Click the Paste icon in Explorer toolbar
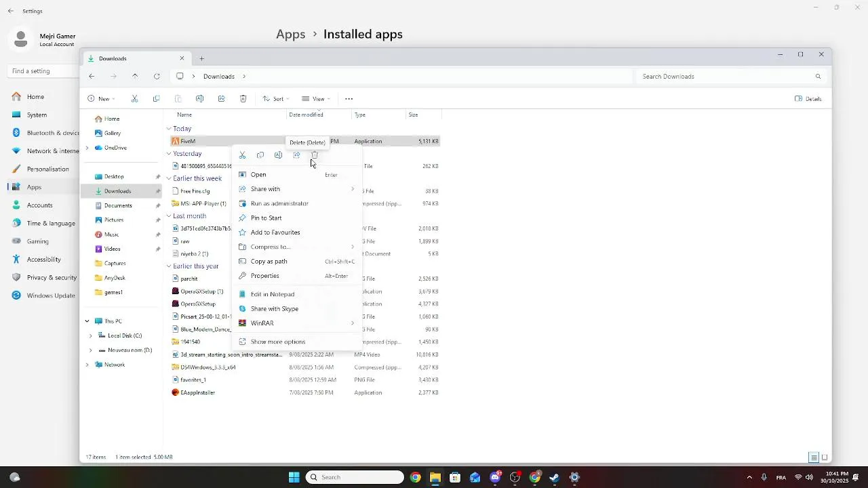 (178, 99)
